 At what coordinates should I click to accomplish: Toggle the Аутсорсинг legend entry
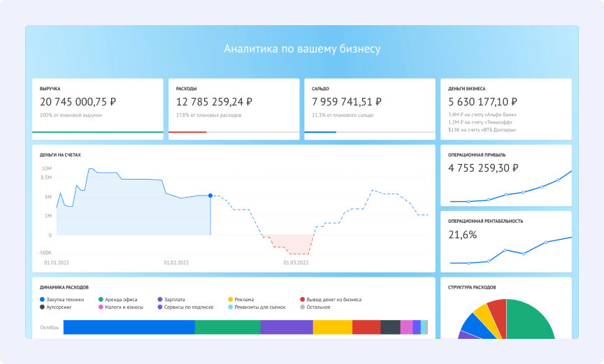56,307
